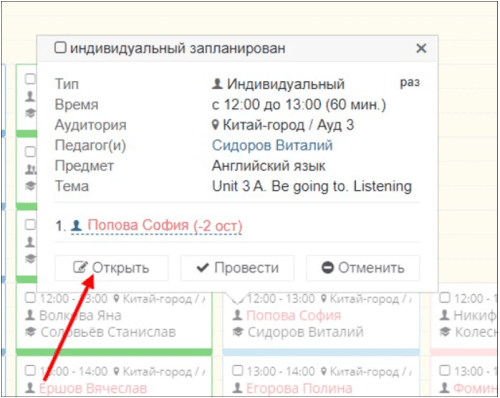Click person icon next to Егорова Полина
500x398 pixels.
click(237, 388)
